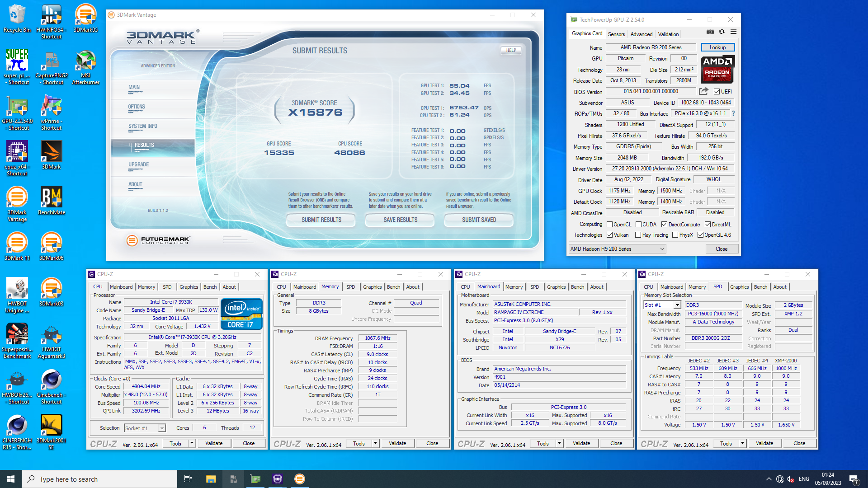This screenshot has height=488, width=868.
Task: Share BIOS version export icon in GPU-Z
Action: tap(703, 91)
